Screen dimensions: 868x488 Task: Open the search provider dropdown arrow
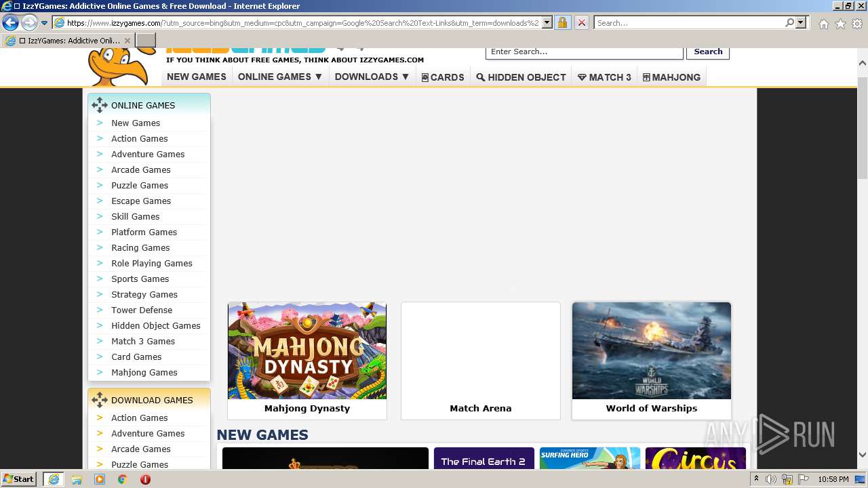click(801, 23)
